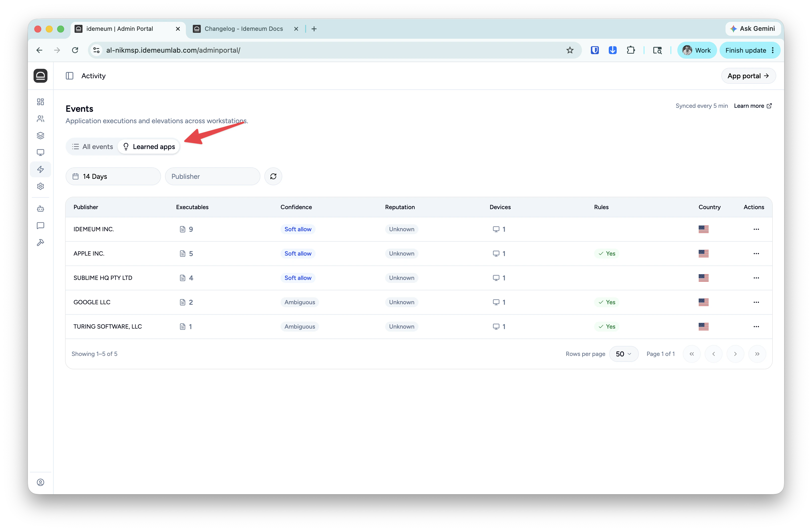The width and height of the screenshot is (812, 531).
Task: Go to previous page of results
Action: (713, 354)
